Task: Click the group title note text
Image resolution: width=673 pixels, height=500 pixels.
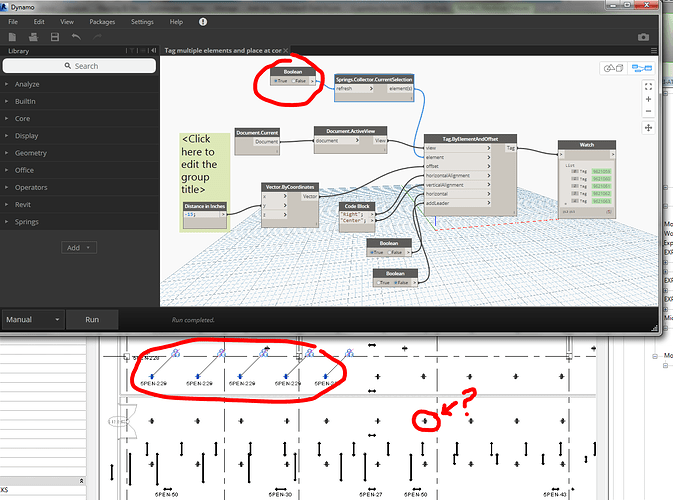Action: point(199,164)
